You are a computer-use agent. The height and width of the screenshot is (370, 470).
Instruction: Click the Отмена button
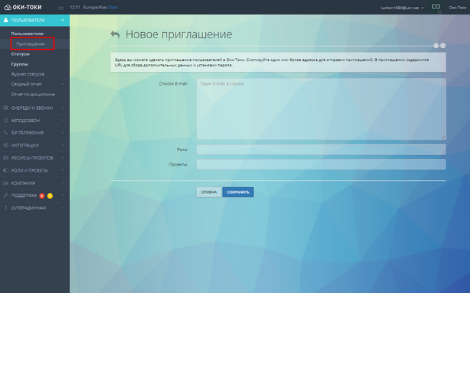click(x=209, y=192)
